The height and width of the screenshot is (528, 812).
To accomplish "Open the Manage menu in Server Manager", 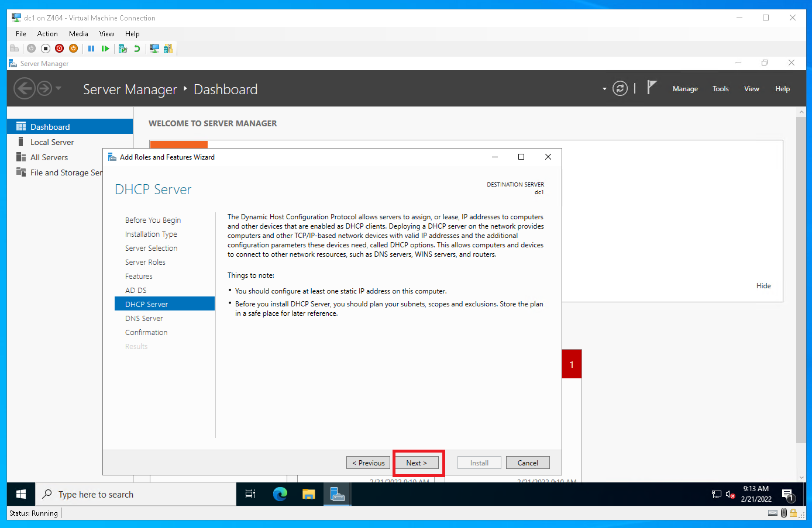I will coord(685,89).
